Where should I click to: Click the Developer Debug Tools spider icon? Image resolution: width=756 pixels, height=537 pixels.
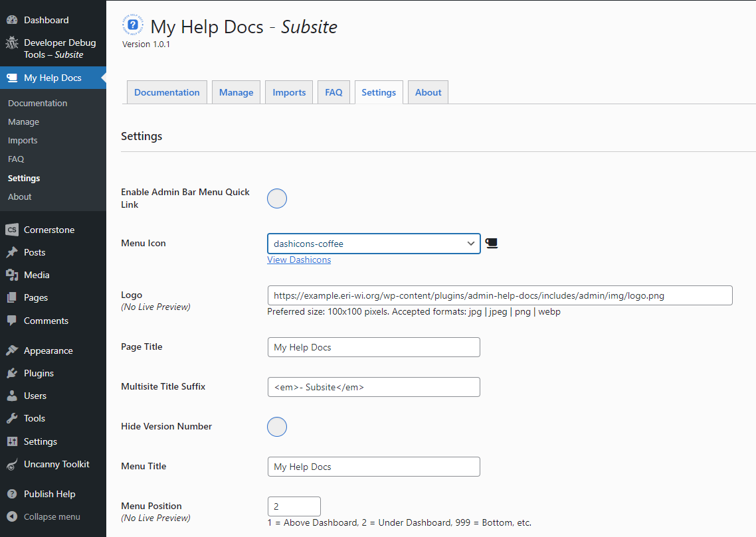coord(11,42)
